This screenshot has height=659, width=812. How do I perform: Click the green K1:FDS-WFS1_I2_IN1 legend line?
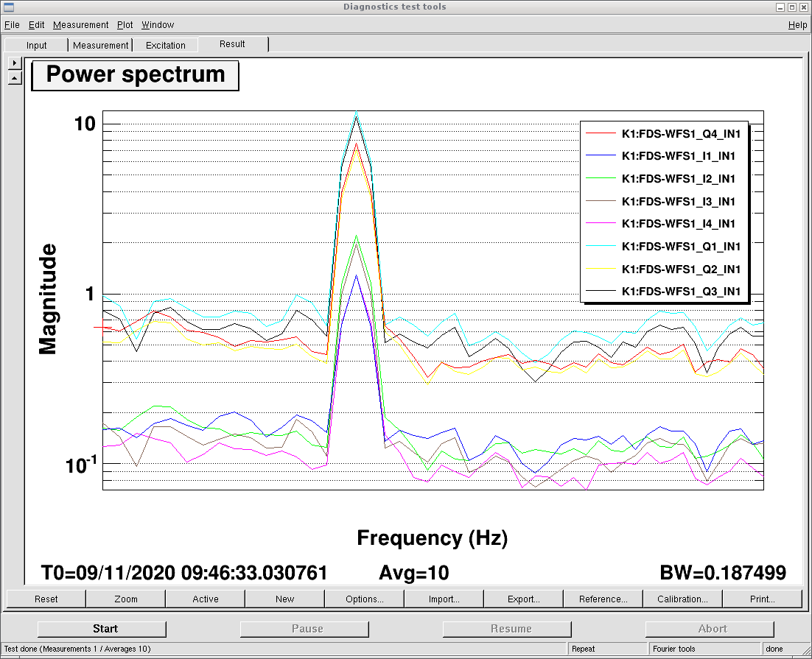point(601,179)
